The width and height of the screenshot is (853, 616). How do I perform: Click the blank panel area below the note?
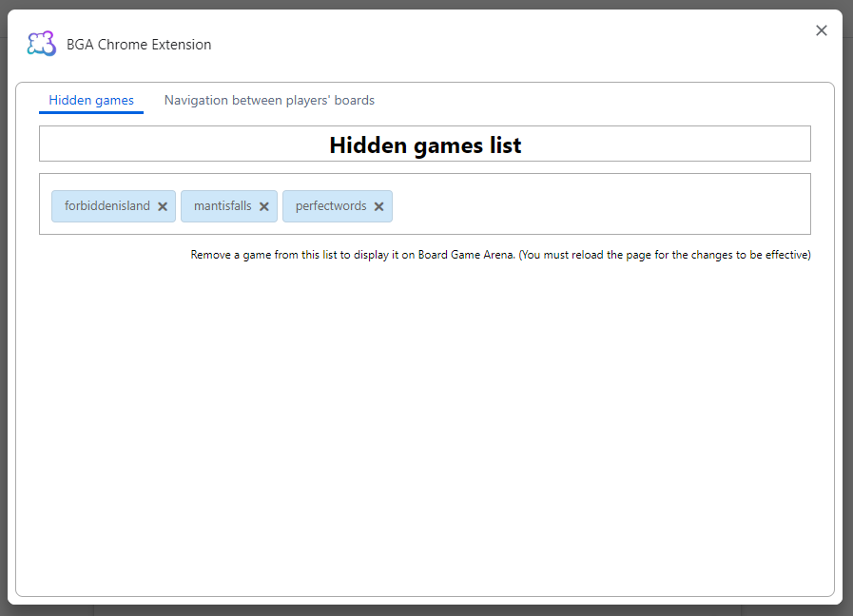pos(425,428)
